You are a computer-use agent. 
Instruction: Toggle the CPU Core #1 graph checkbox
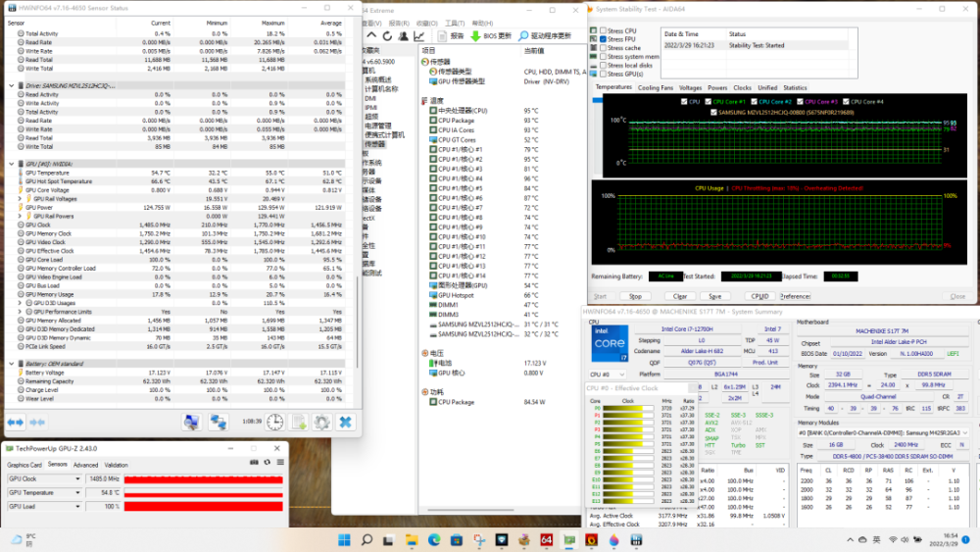[709, 102]
